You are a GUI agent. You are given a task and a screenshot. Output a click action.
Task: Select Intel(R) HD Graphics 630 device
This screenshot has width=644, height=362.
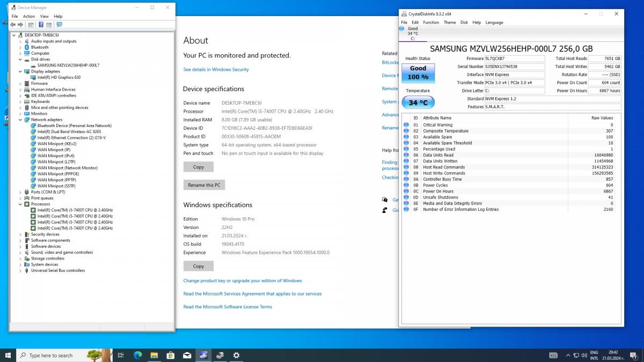(x=59, y=77)
